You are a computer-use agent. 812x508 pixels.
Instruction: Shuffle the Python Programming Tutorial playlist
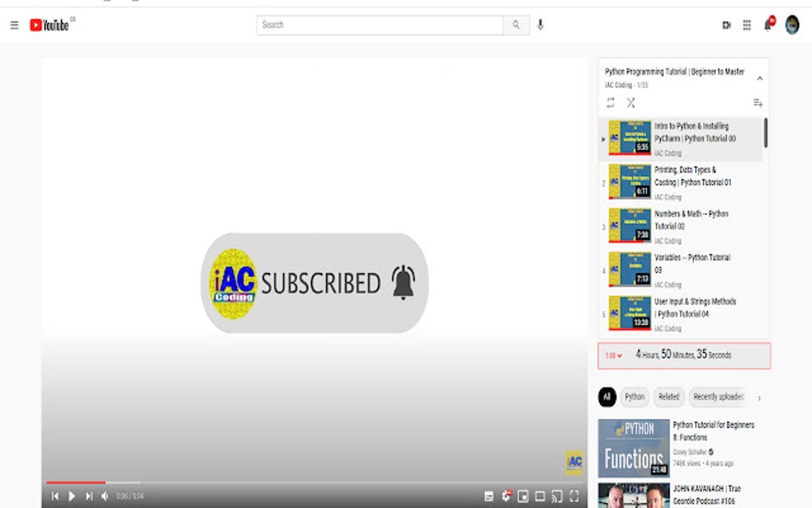click(630, 103)
